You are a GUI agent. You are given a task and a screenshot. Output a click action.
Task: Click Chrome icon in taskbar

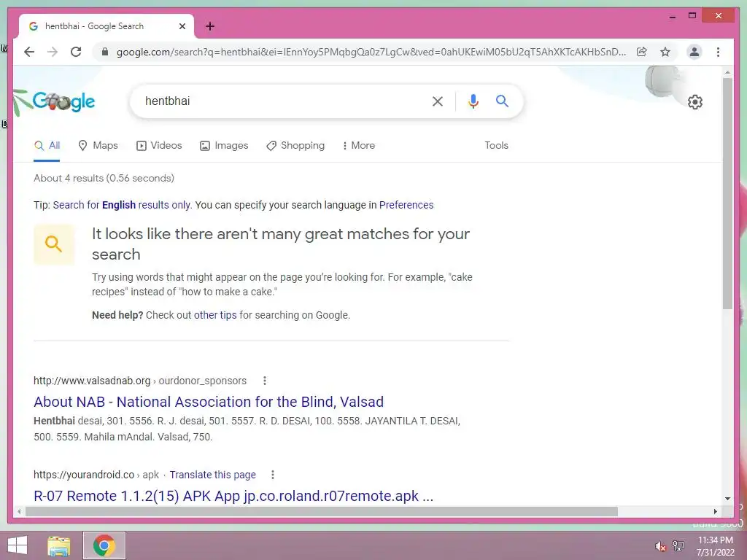(104, 545)
